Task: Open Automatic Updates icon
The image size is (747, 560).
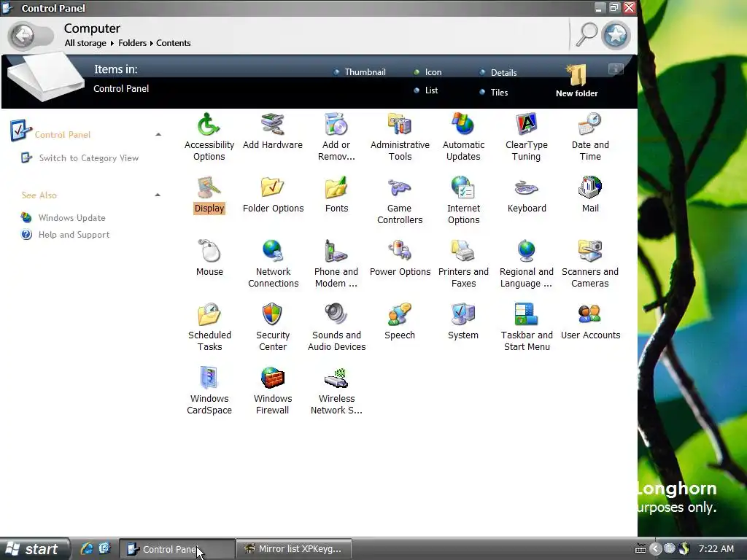Action: click(463, 125)
